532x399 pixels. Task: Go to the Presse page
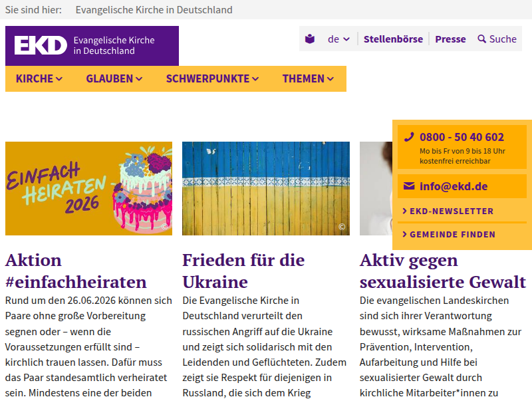[x=450, y=39]
